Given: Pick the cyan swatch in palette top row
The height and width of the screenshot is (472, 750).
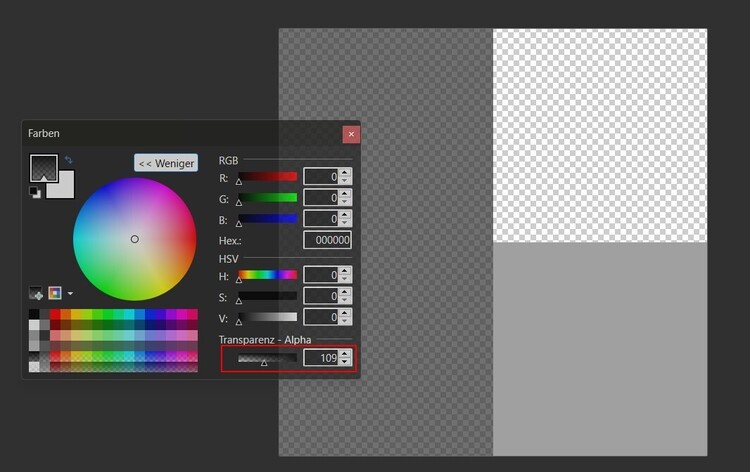Looking at the screenshot, I should pos(129,314).
